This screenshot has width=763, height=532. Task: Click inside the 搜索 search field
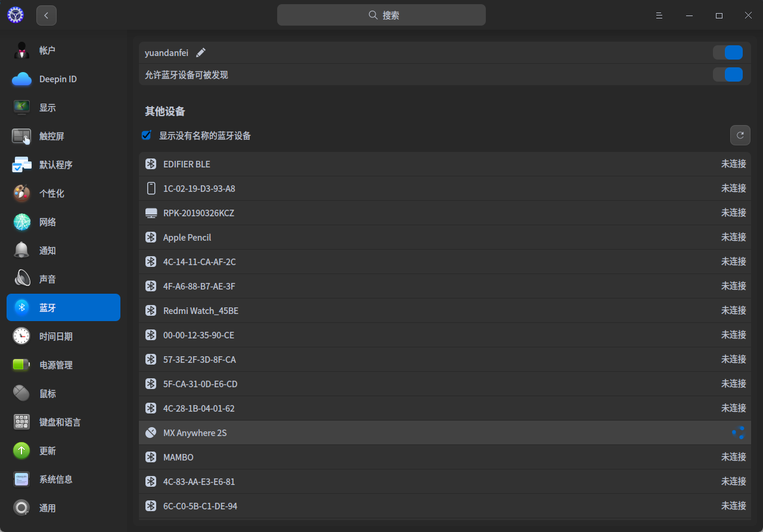(x=381, y=15)
